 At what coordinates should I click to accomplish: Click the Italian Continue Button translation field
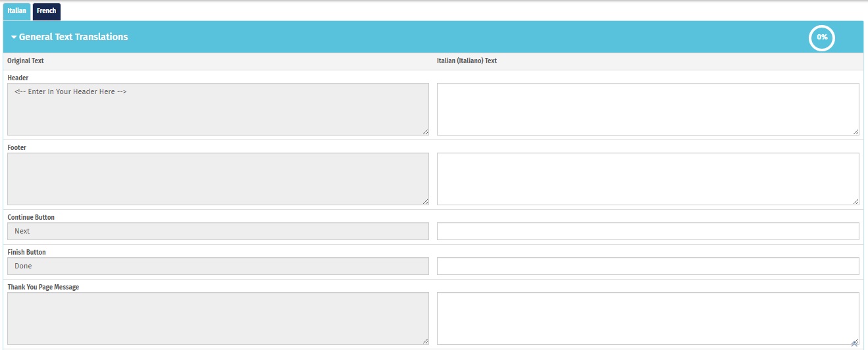648,231
